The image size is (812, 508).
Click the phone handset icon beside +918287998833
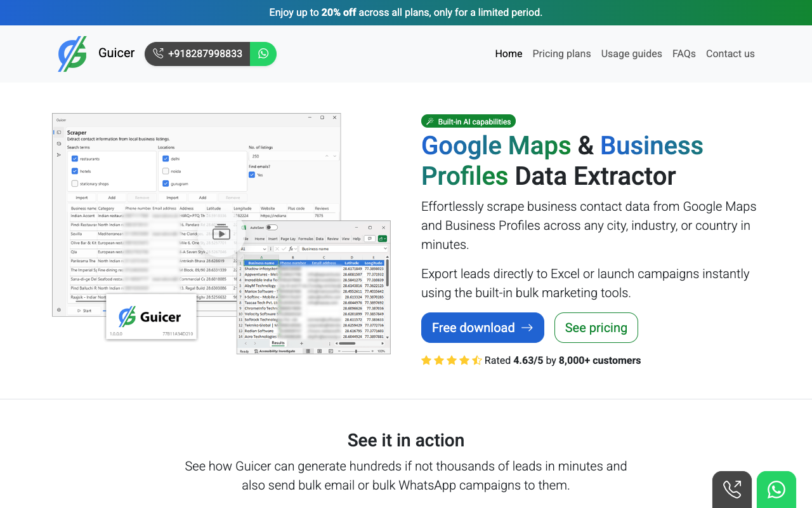158,54
